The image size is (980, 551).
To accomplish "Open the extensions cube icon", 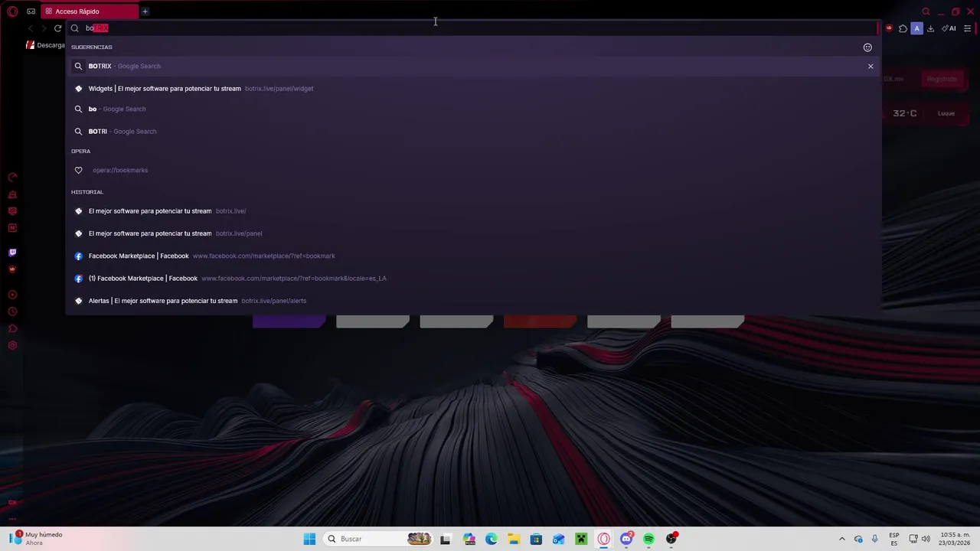I will pyautogui.click(x=903, y=28).
